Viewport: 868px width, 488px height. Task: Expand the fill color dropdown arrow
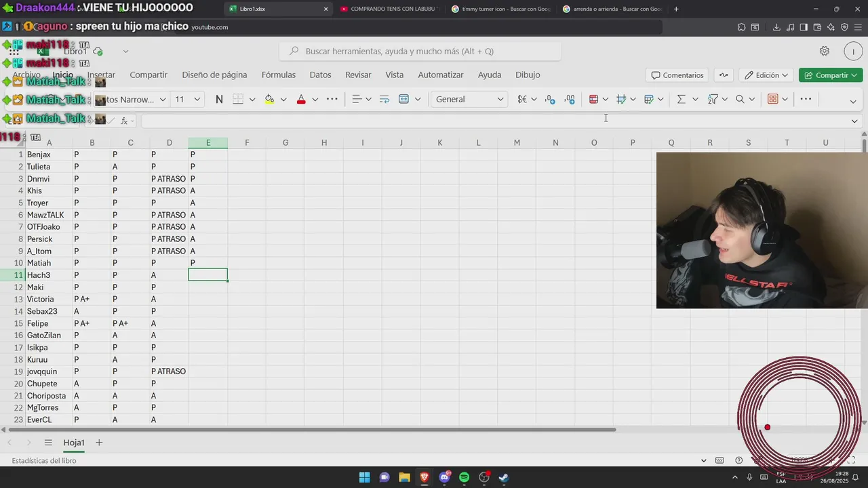coord(283,99)
